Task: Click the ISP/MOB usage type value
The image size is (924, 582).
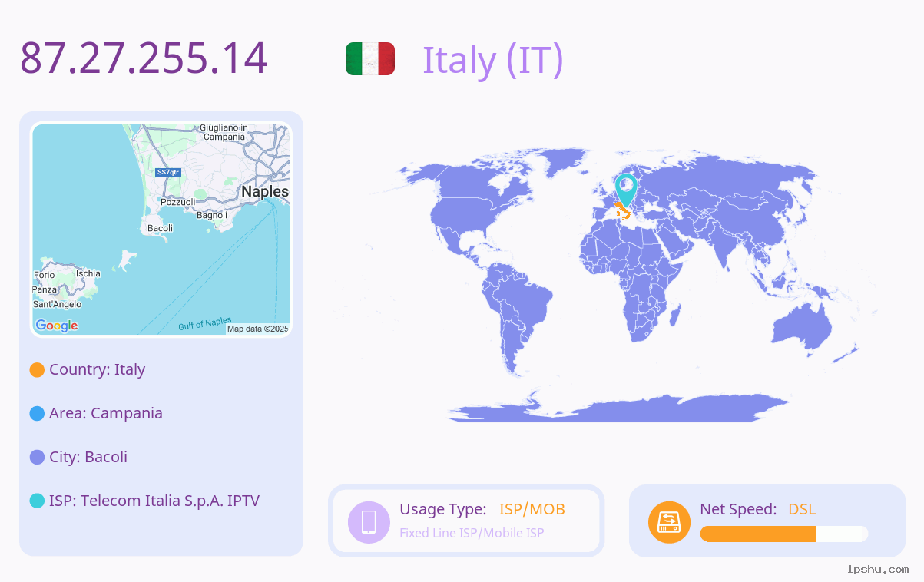Action: (532, 509)
